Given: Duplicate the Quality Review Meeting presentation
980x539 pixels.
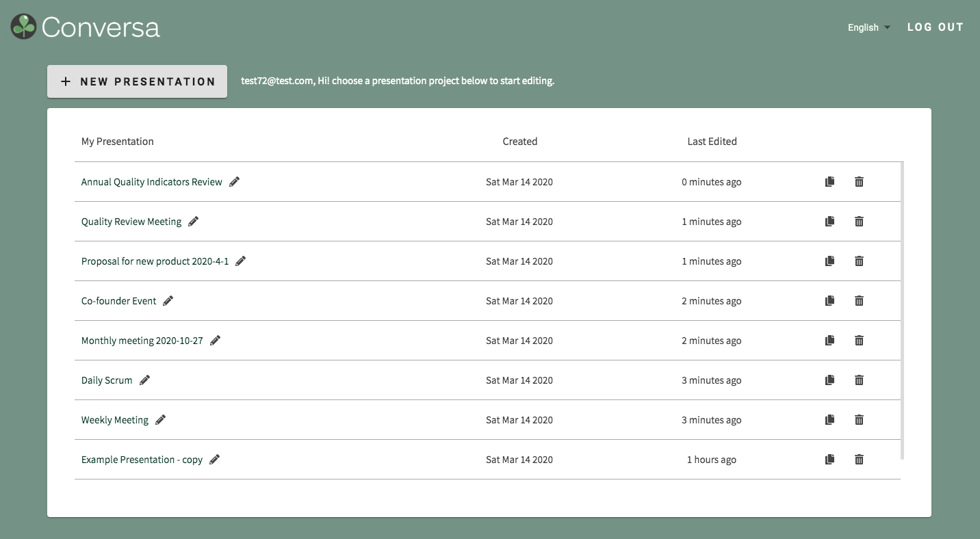Looking at the screenshot, I should click(x=829, y=222).
